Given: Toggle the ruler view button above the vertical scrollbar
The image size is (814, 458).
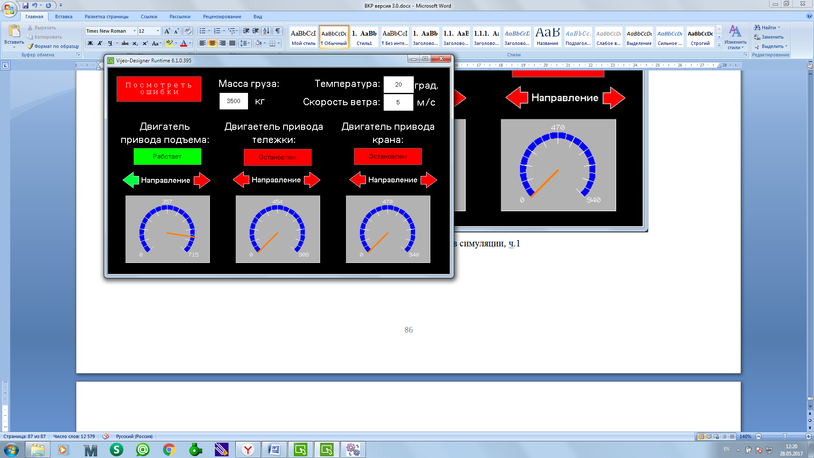Looking at the screenshot, I should tap(810, 66).
